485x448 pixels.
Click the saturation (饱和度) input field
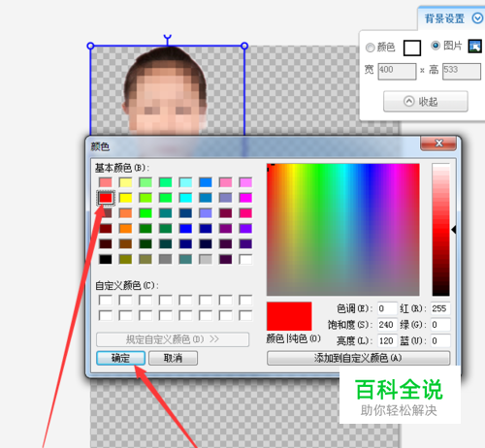pyautogui.click(x=387, y=325)
